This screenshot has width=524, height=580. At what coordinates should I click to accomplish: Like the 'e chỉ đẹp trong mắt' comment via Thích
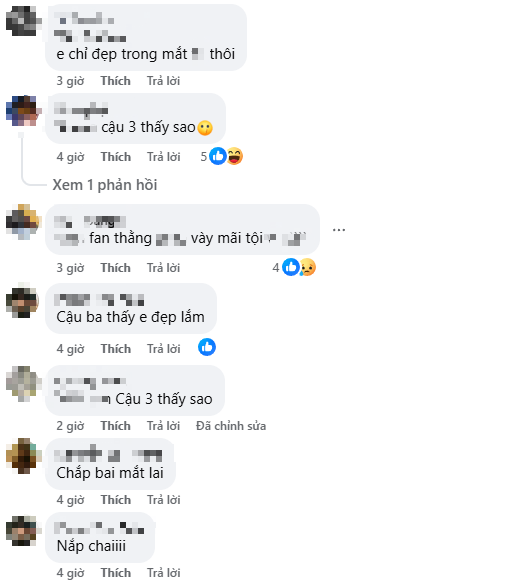[115, 81]
